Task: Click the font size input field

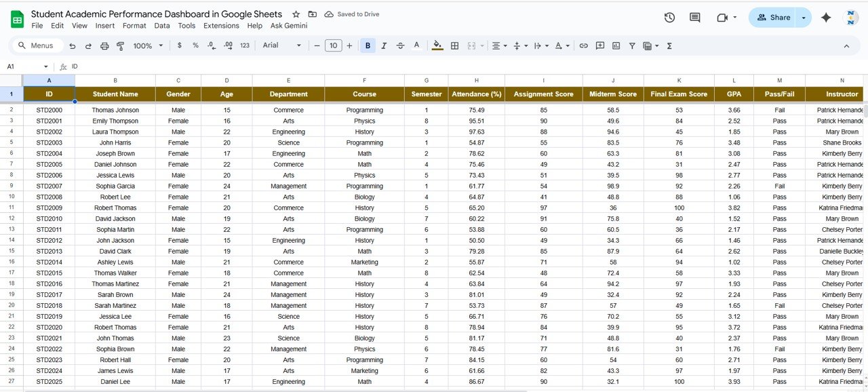Action: pyautogui.click(x=333, y=45)
